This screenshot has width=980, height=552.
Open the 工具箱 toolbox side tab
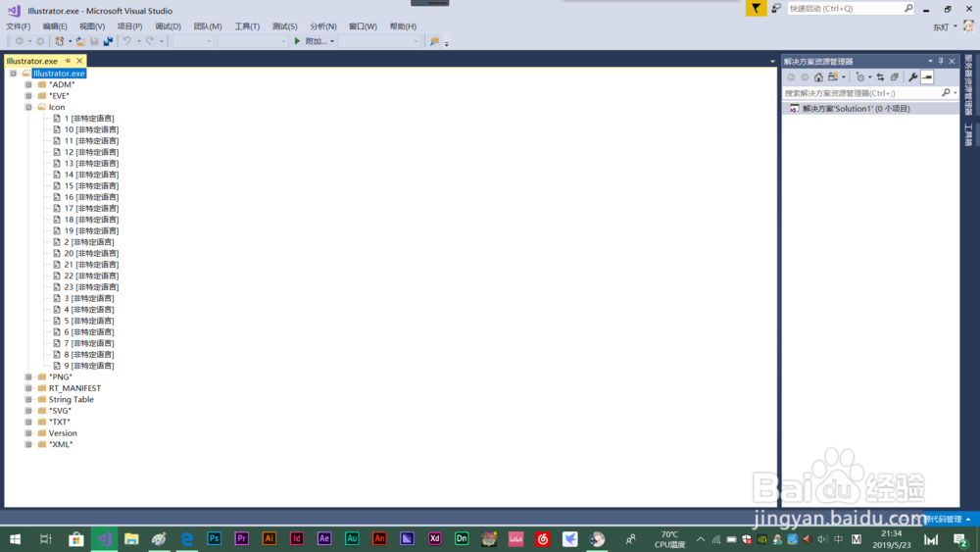968,135
